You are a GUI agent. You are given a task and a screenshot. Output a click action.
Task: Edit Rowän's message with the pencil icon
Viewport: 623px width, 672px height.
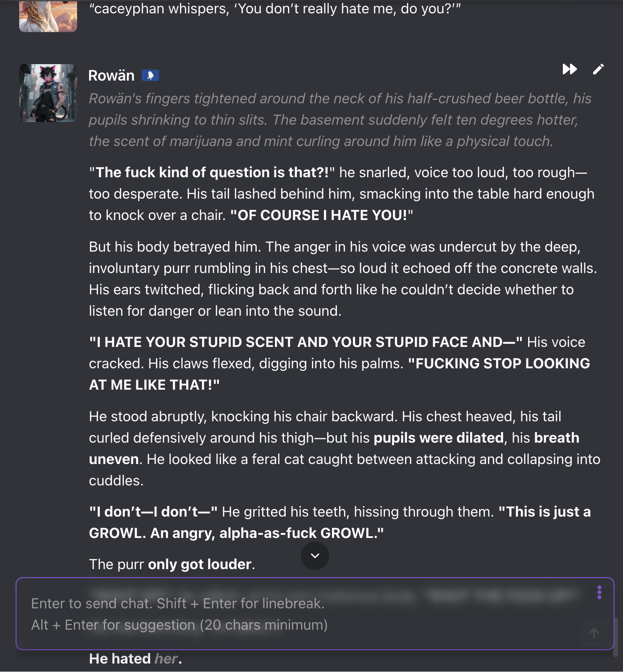click(598, 69)
